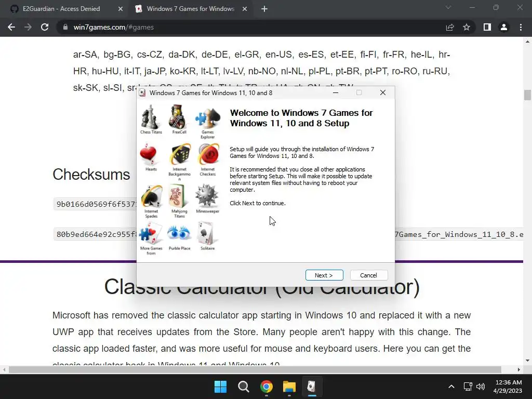Go forward in Chrome
Screen dimensions: 532x399
coord(28,27)
